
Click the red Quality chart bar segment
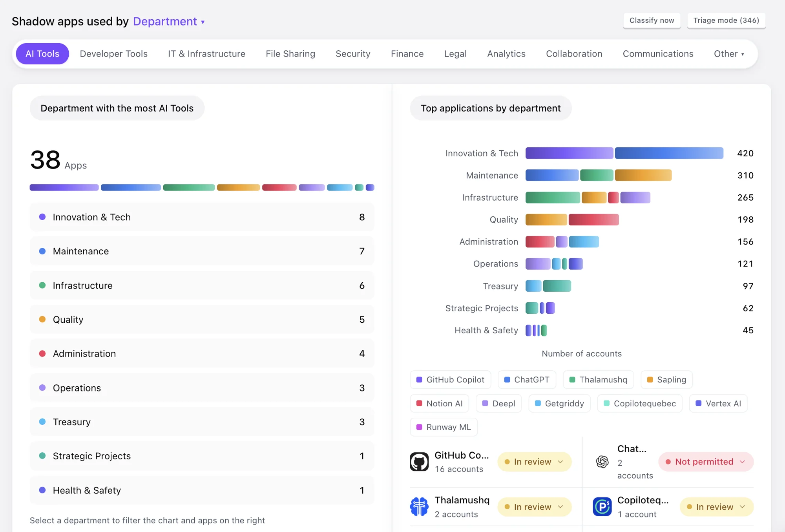point(594,219)
